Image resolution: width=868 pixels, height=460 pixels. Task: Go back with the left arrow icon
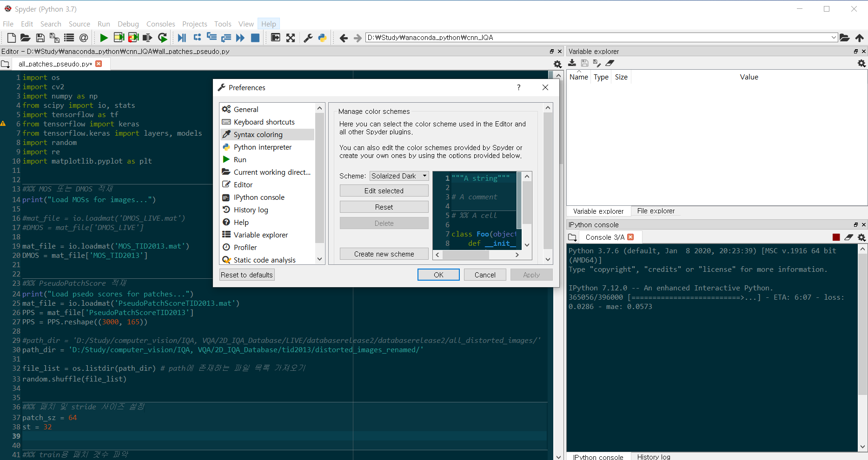coord(344,38)
